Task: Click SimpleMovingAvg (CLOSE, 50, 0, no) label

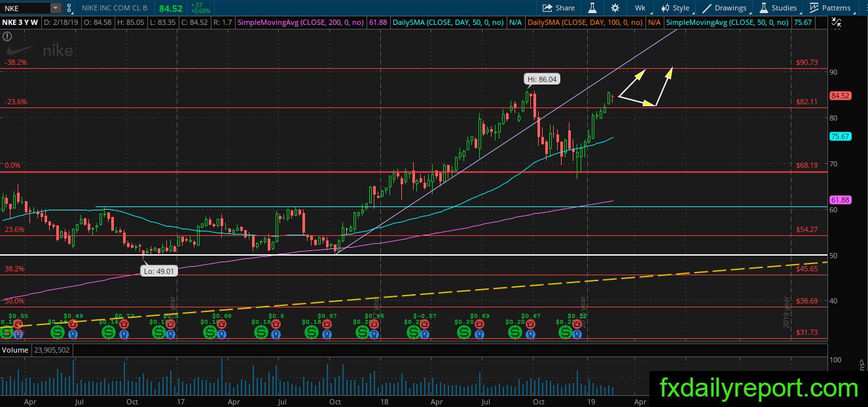Action: tap(727, 22)
